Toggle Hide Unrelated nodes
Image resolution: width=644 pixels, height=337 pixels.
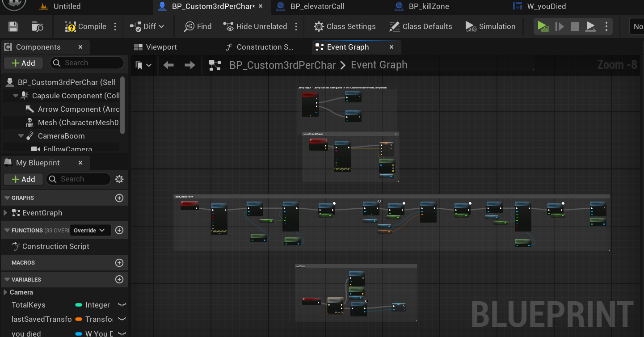(256, 27)
